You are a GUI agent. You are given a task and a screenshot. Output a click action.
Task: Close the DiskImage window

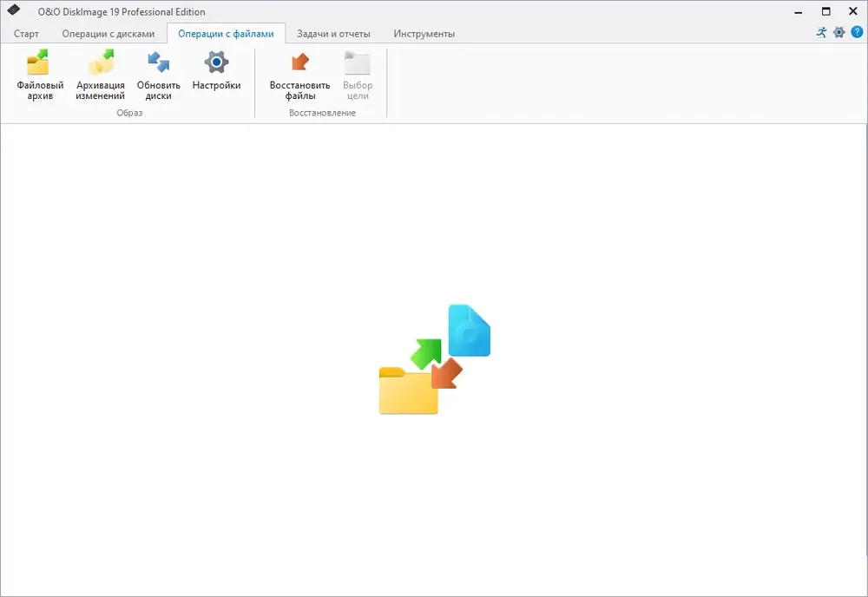[x=853, y=11]
